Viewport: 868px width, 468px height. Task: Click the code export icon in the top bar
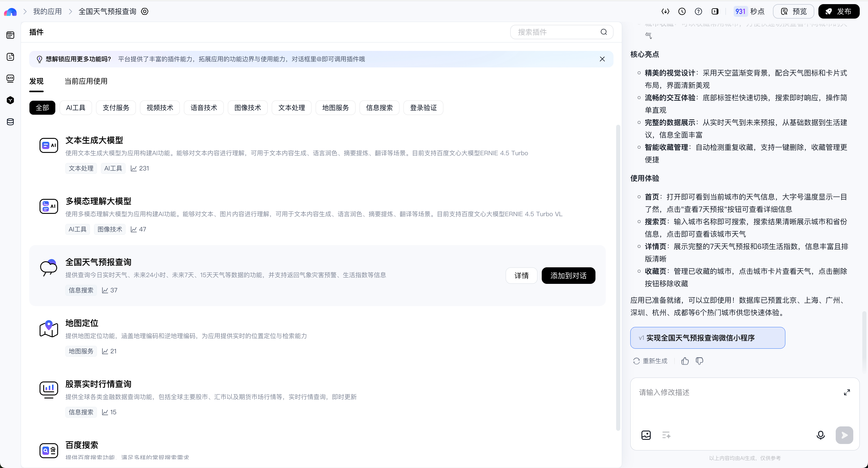click(665, 11)
